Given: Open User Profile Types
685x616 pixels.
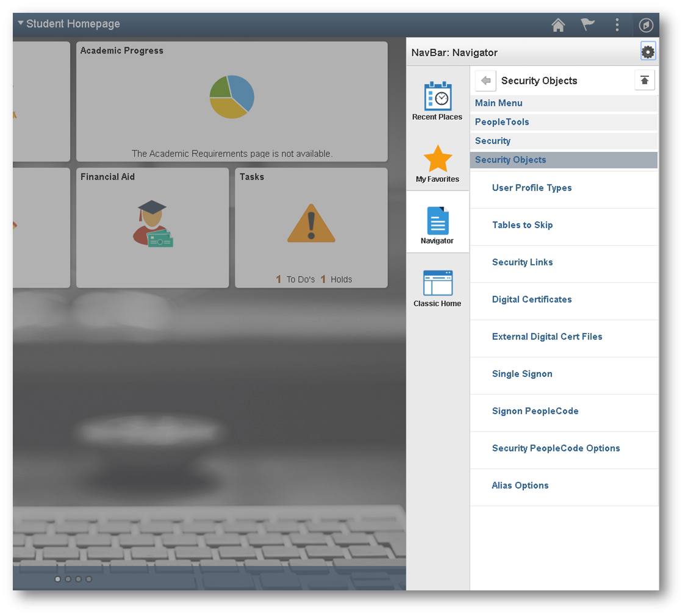Looking at the screenshot, I should click(x=531, y=188).
